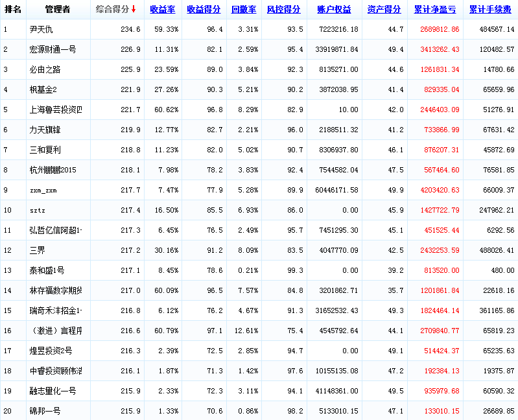Click risk score 96.0
Screen dimensions: 518x420
coord(296,130)
